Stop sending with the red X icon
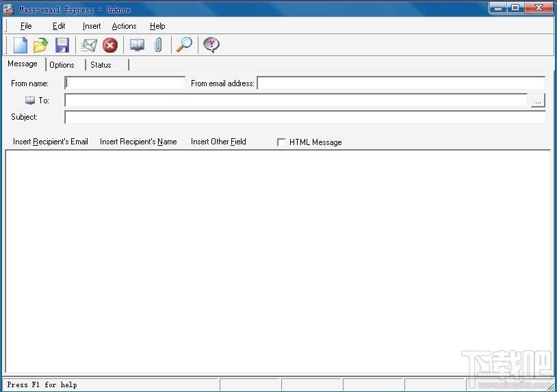This screenshot has height=392, width=557. click(110, 45)
